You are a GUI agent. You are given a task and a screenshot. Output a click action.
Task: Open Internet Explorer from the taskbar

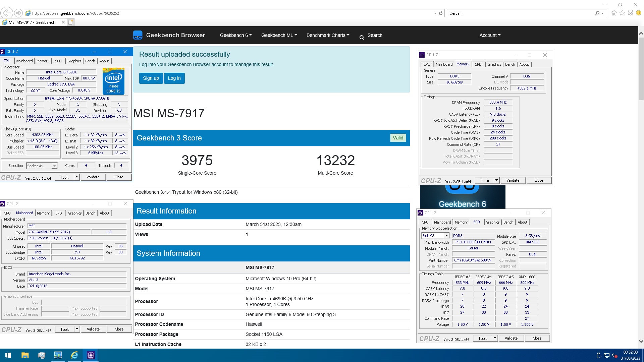[x=74, y=355]
